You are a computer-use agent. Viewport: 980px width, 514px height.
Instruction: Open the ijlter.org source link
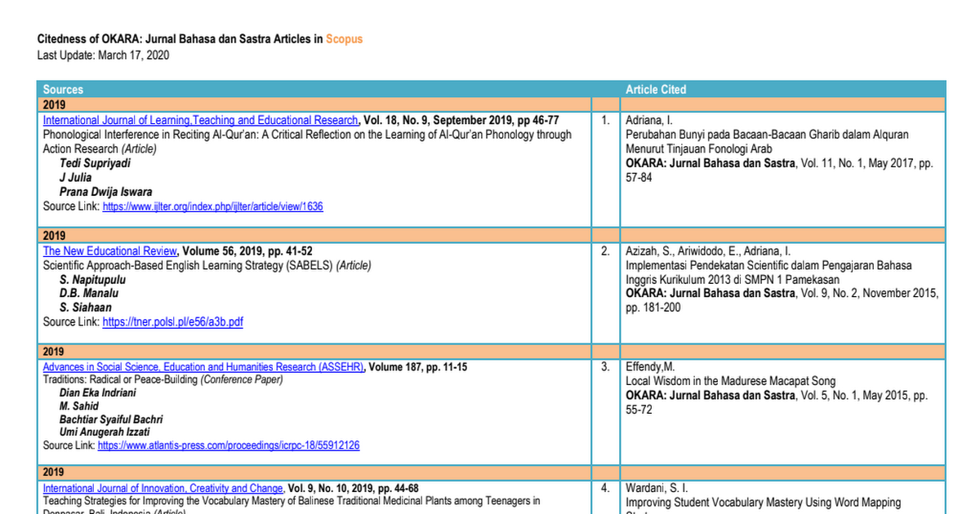coord(212,206)
